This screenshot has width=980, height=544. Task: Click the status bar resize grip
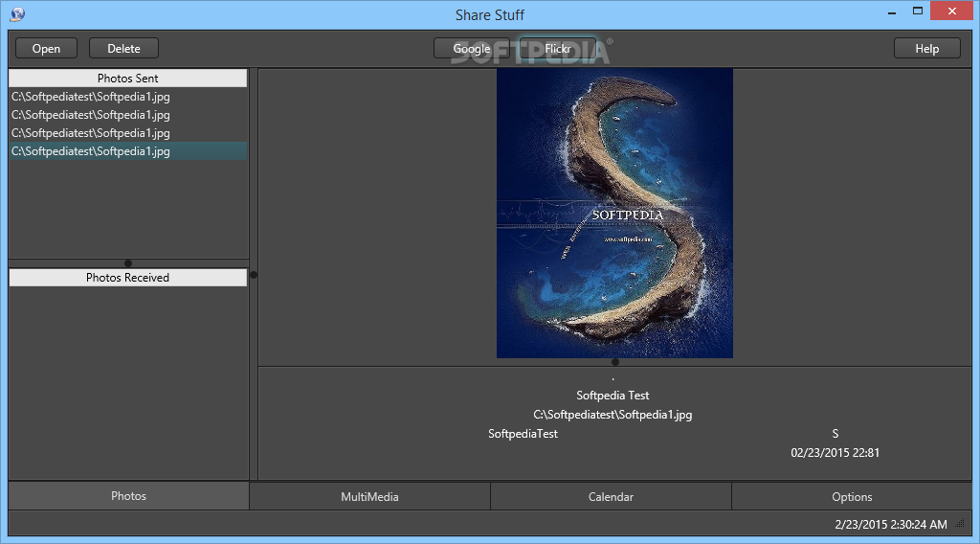(x=960, y=525)
